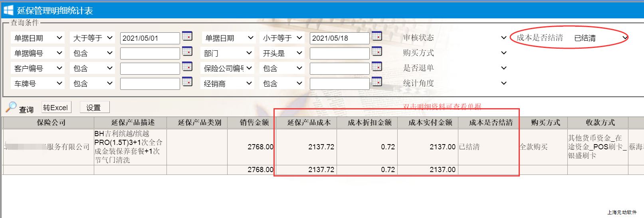This screenshot has width=644, height=218.
Task: Click the picker icon beside 保险公司编号 input
Action: [x=376, y=67]
